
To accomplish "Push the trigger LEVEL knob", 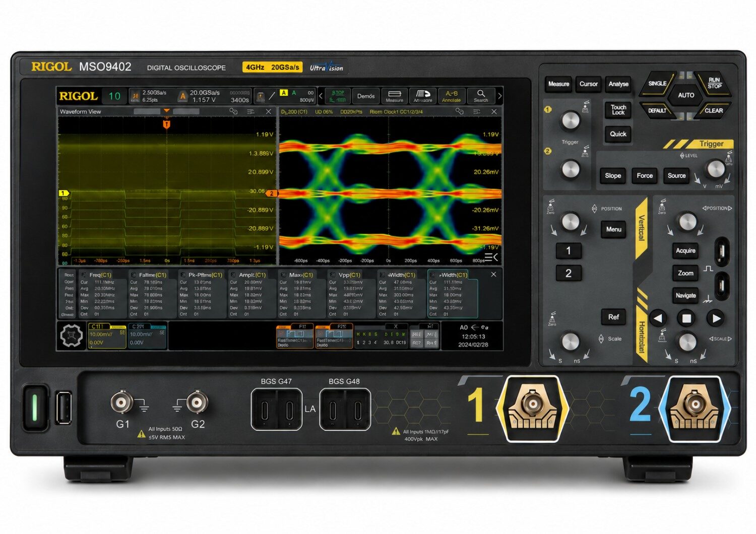I will point(716,170).
